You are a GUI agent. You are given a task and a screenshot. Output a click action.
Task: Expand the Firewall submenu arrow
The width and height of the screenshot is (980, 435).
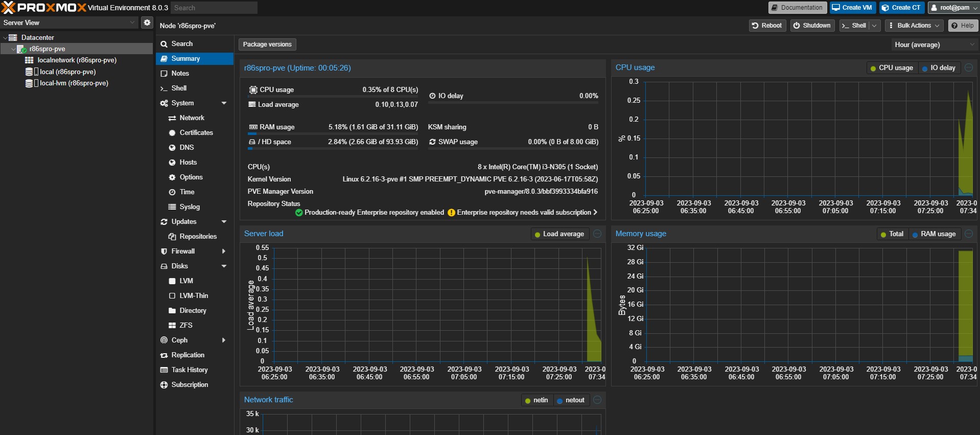tap(224, 251)
